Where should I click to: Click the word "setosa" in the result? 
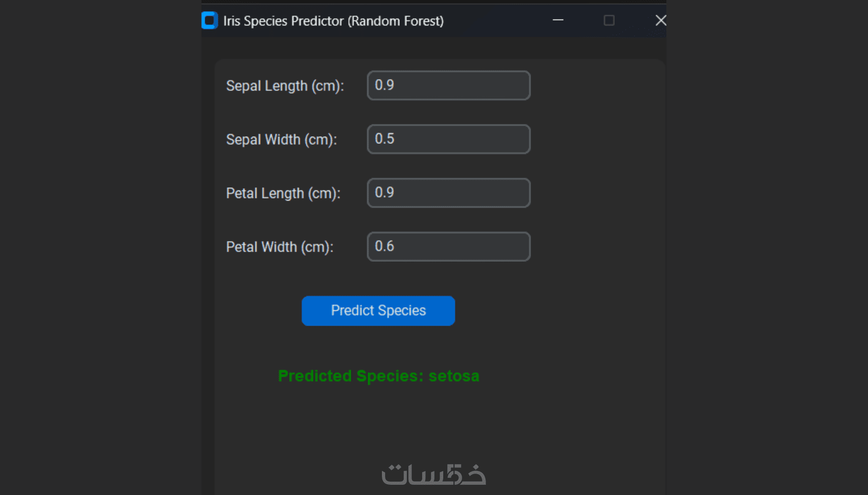(454, 376)
